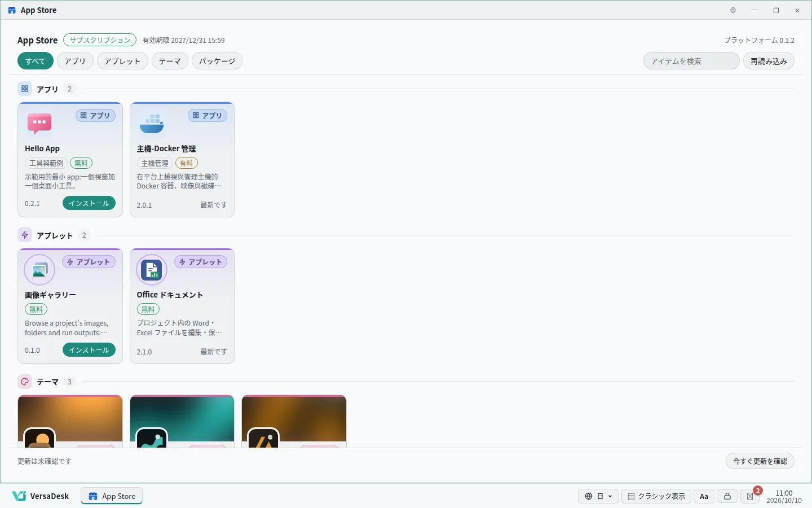Click the Aa font size button

[704, 496]
